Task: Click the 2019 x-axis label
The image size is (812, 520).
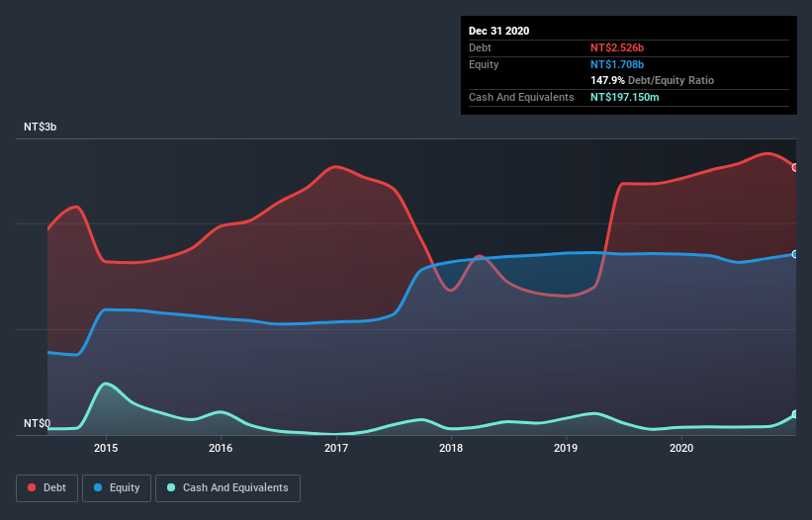Action: click(x=566, y=448)
